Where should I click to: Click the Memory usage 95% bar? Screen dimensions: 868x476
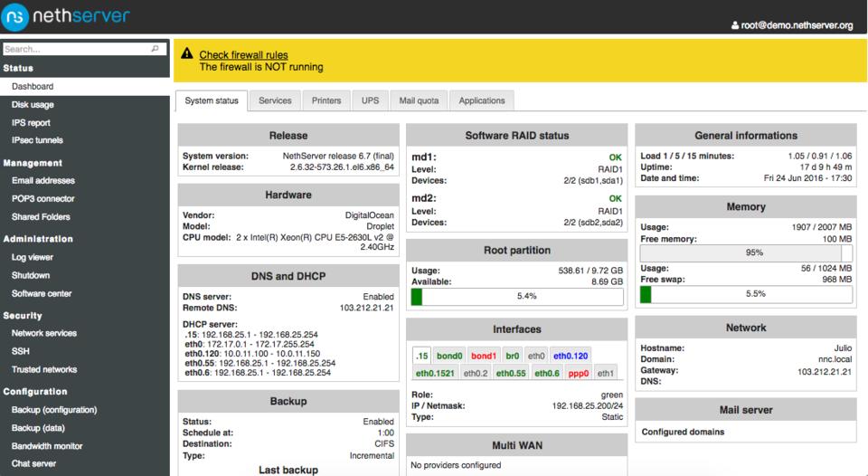(746, 253)
